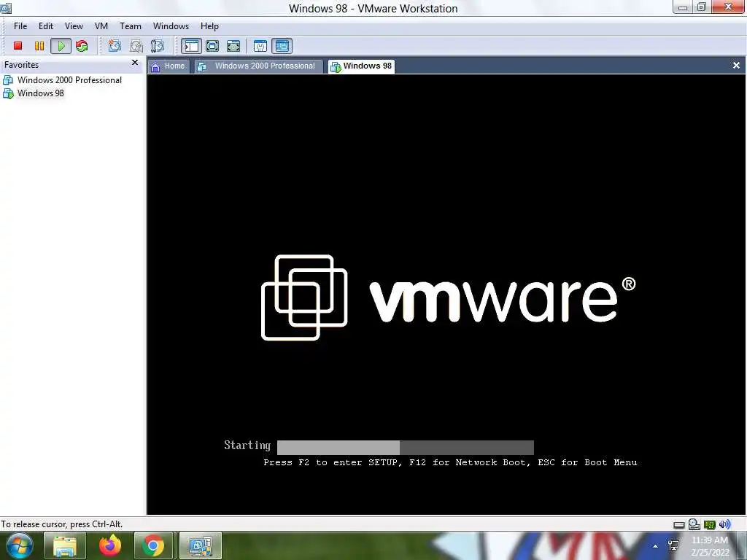This screenshot has height=560, width=747.
Task: Click the VMware Workstation taskbar button
Action: pos(201,545)
